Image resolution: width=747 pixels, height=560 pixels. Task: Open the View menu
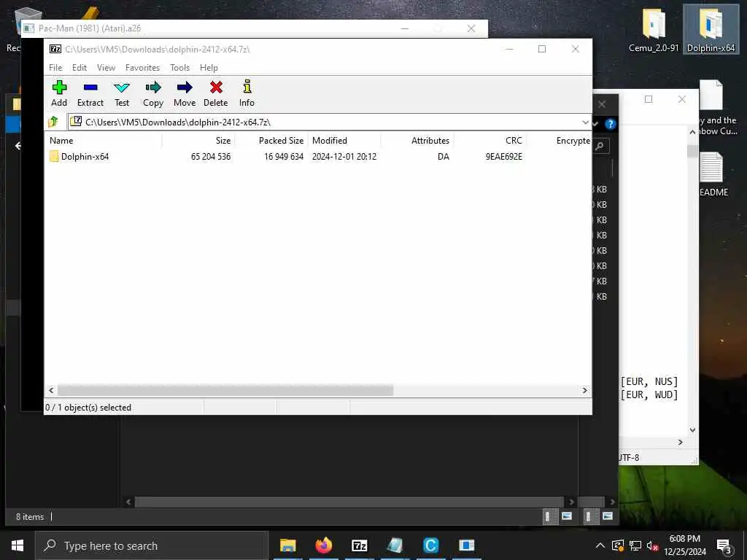[x=106, y=68]
